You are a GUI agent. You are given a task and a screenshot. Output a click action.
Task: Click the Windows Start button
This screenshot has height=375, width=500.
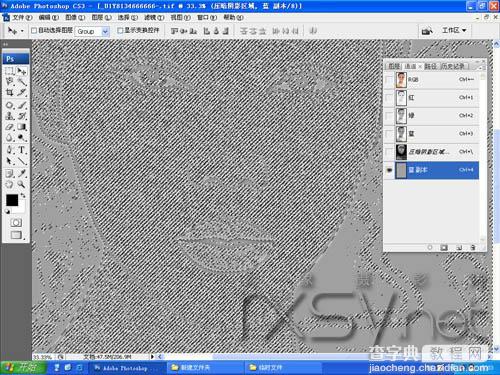23,368
